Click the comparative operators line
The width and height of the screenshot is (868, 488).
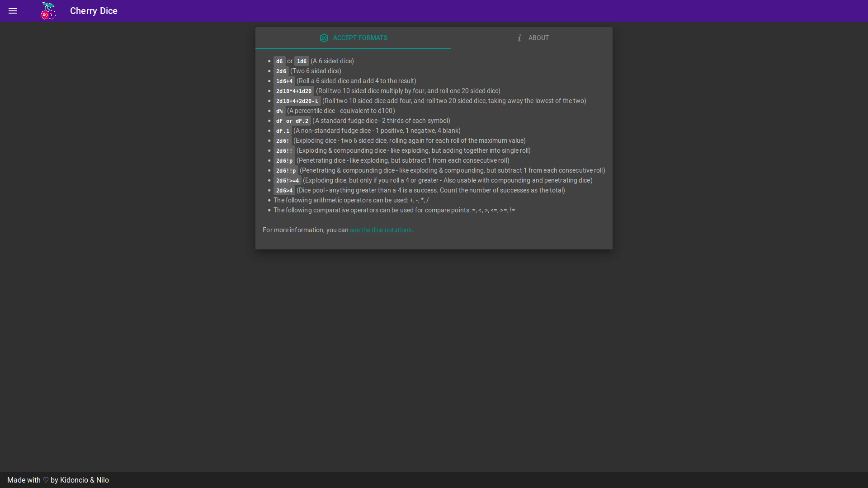pyautogui.click(x=394, y=210)
